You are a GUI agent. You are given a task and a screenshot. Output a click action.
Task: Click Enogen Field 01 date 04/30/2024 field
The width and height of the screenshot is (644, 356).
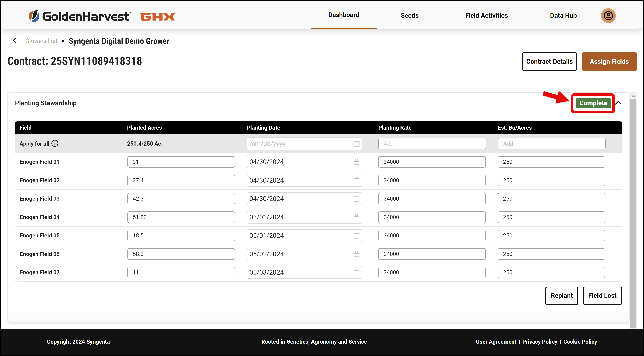[304, 162]
